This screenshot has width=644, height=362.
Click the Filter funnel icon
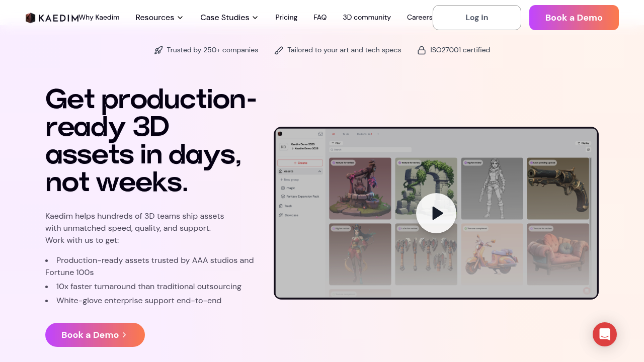[334, 143]
